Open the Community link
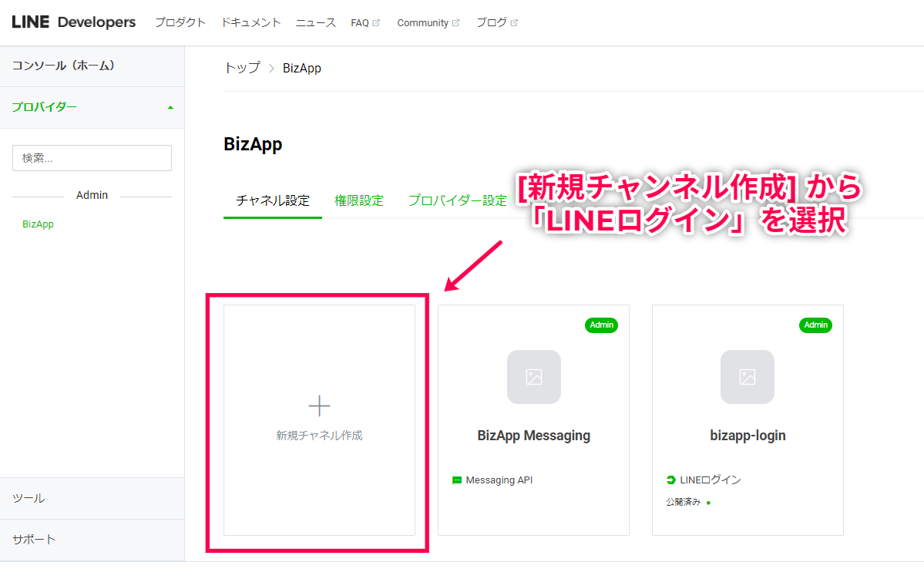This screenshot has width=924, height=579. [x=422, y=22]
